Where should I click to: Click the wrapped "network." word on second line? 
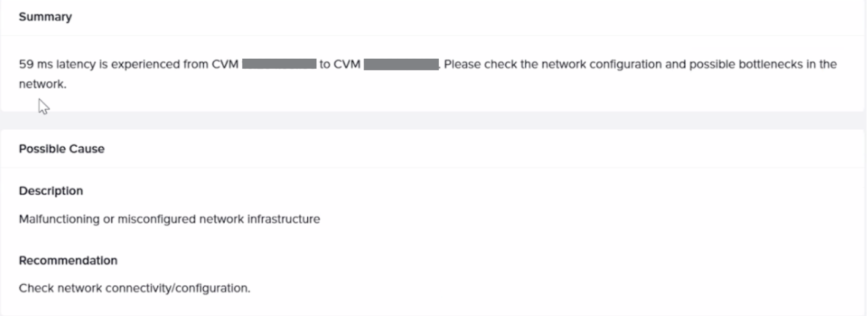pyautogui.click(x=42, y=85)
